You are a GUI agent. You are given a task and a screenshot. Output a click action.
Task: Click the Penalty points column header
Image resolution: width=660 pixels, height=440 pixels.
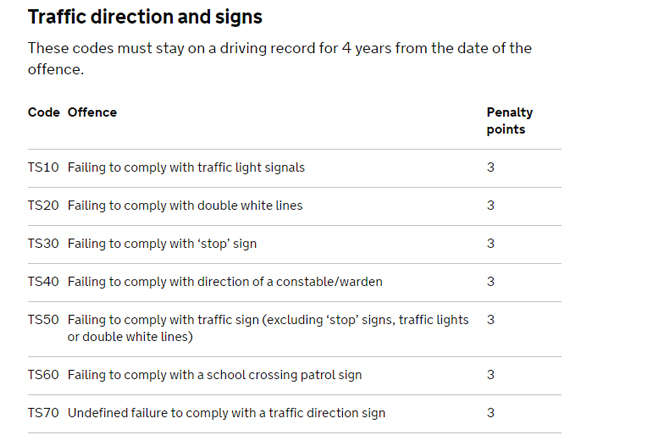[x=510, y=121]
